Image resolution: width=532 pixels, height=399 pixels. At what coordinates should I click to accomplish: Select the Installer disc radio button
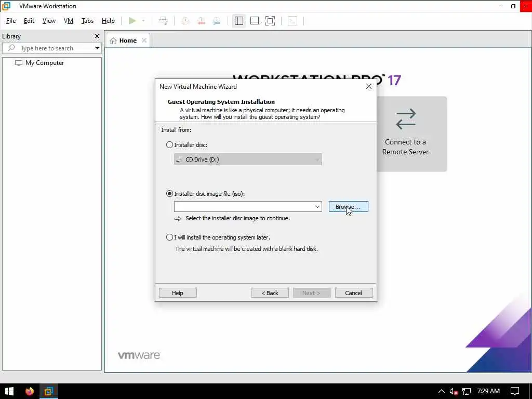tap(169, 145)
